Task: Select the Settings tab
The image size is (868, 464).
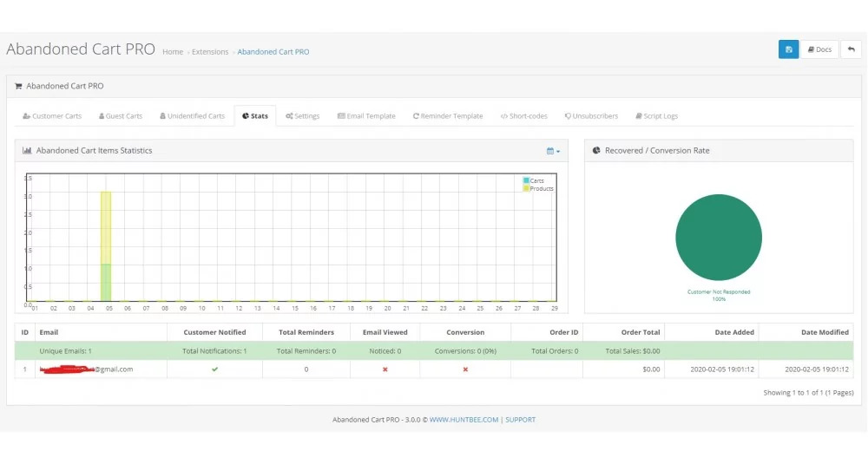Action: pos(303,116)
